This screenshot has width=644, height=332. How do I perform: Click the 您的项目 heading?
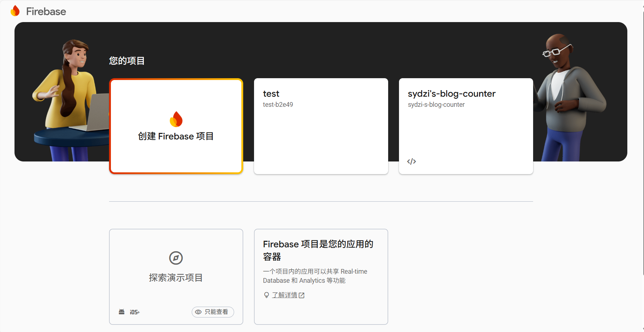tap(127, 61)
